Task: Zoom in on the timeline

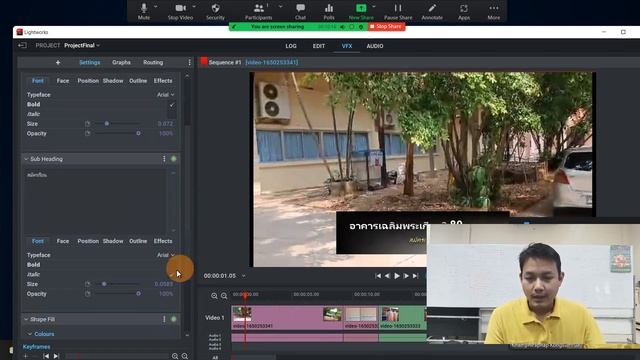Action: [x=214, y=296]
